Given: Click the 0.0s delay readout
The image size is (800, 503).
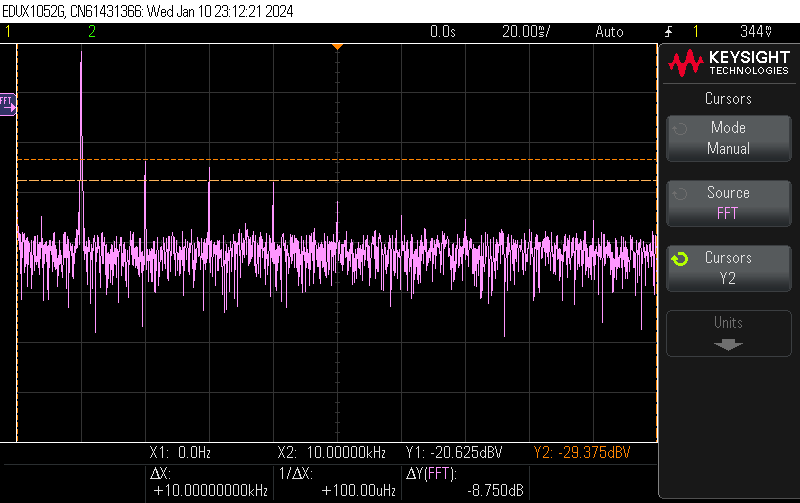Looking at the screenshot, I should pos(442,32).
